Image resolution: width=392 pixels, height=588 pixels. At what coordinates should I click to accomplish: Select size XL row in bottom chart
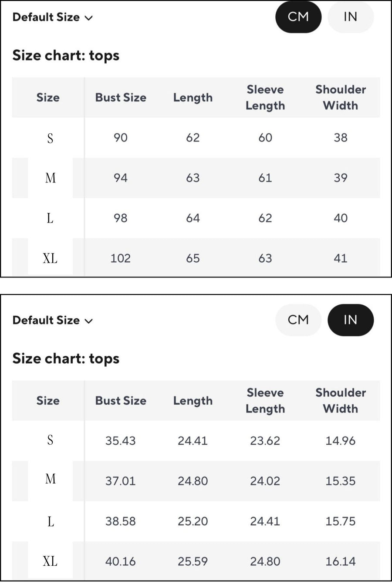tap(50, 561)
